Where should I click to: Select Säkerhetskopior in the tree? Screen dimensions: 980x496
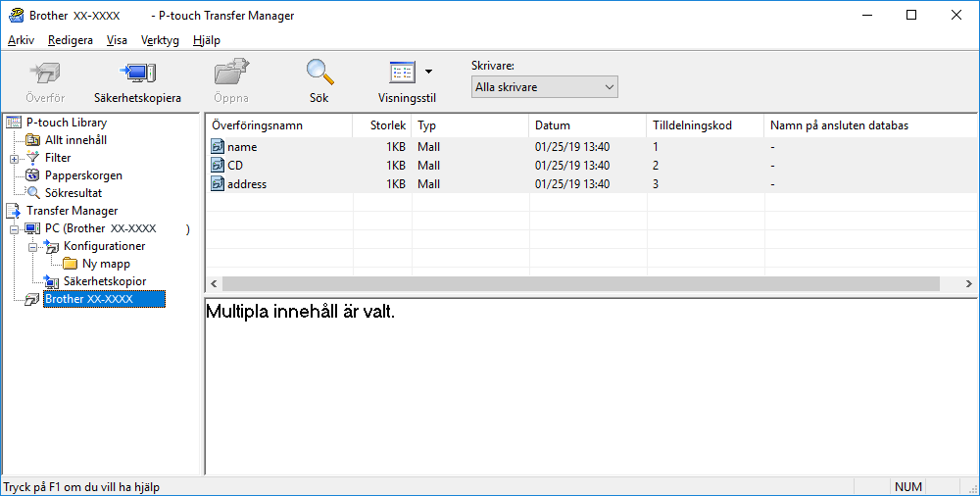pos(105,281)
